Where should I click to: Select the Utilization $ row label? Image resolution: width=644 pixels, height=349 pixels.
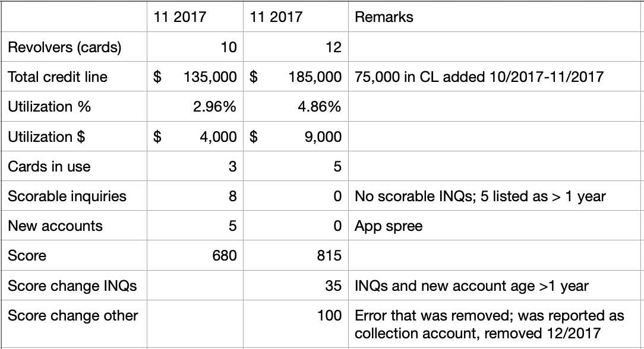[46, 137]
